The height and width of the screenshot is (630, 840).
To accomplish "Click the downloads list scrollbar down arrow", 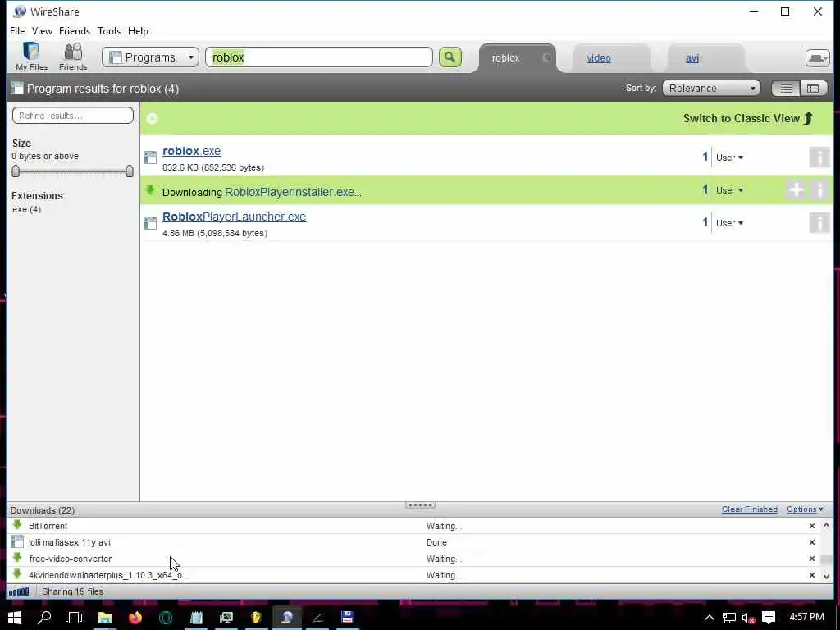I will point(826,576).
